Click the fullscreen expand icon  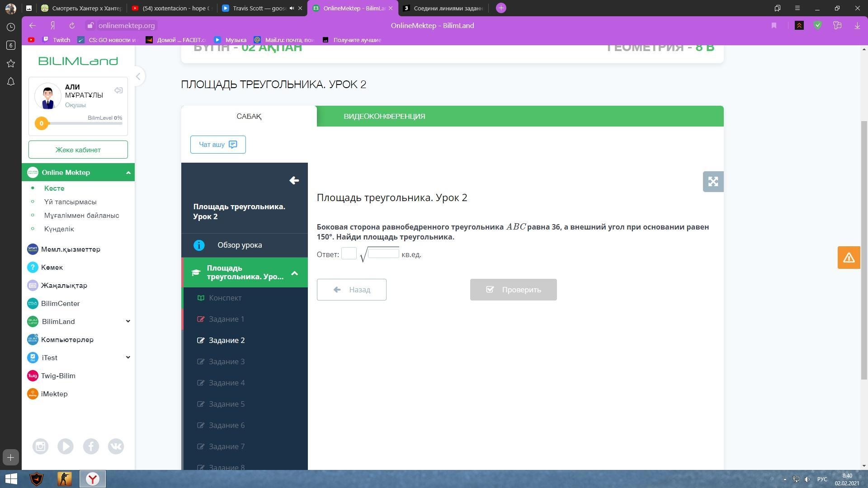[x=713, y=182]
